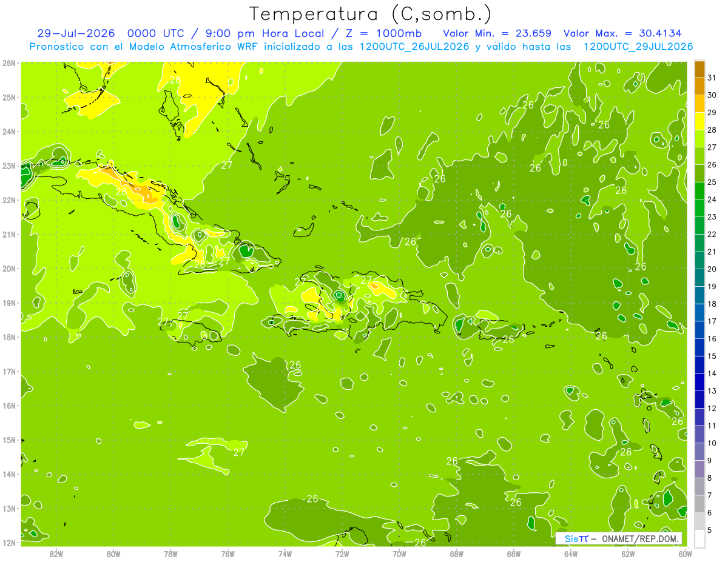This screenshot has width=728, height=562.
Task: Click the color scale label 25
Action: tap(712, 182)
